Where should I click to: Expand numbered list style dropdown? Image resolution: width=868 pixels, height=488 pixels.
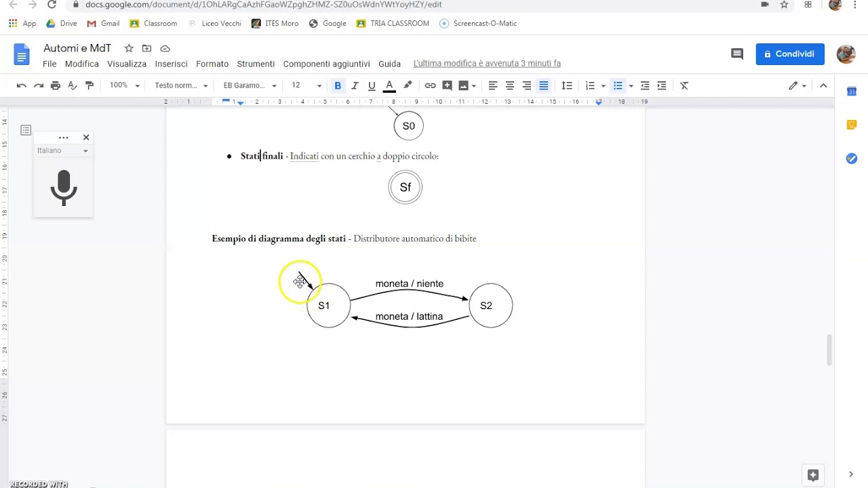tap(603, 85)
